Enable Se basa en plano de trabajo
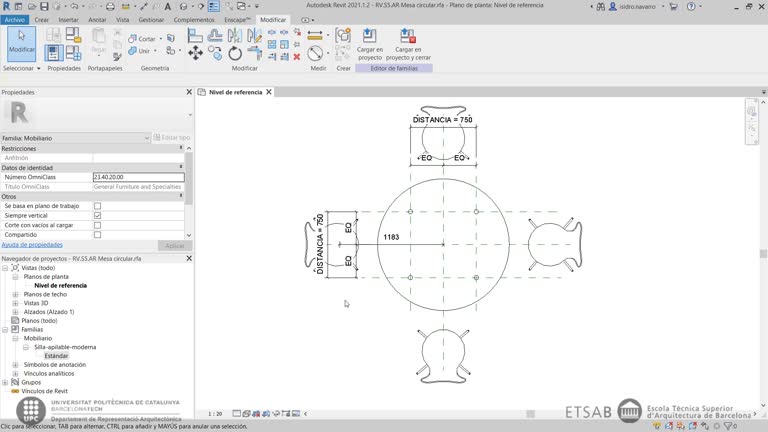The height and width of the screenshot is (432, 768). (97, 206)
